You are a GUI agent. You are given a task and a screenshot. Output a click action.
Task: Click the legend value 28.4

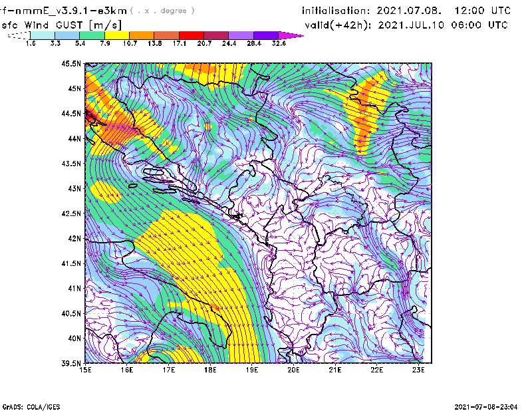254,43
